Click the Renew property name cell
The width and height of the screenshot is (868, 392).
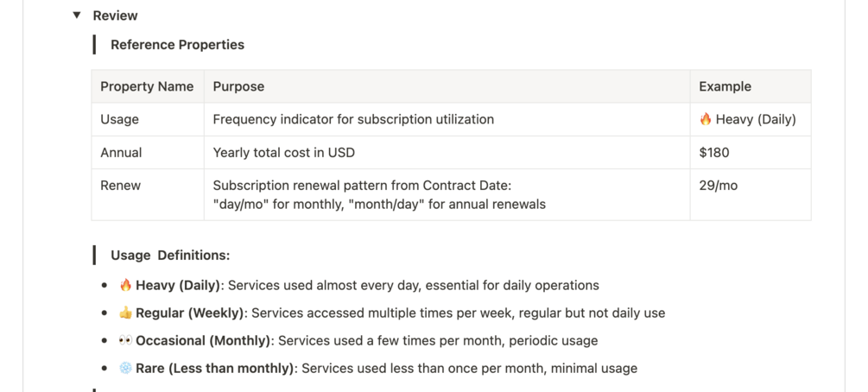click(x=120, y=185)
